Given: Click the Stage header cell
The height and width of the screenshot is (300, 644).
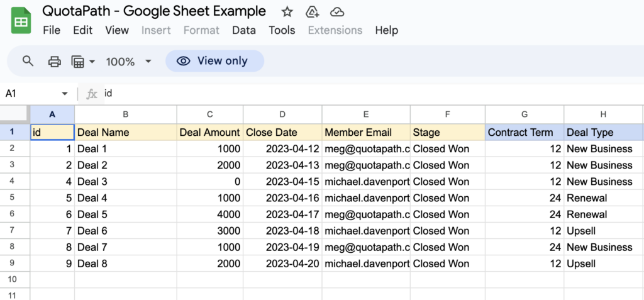Looking at the screenshot, I should point(448,132).
